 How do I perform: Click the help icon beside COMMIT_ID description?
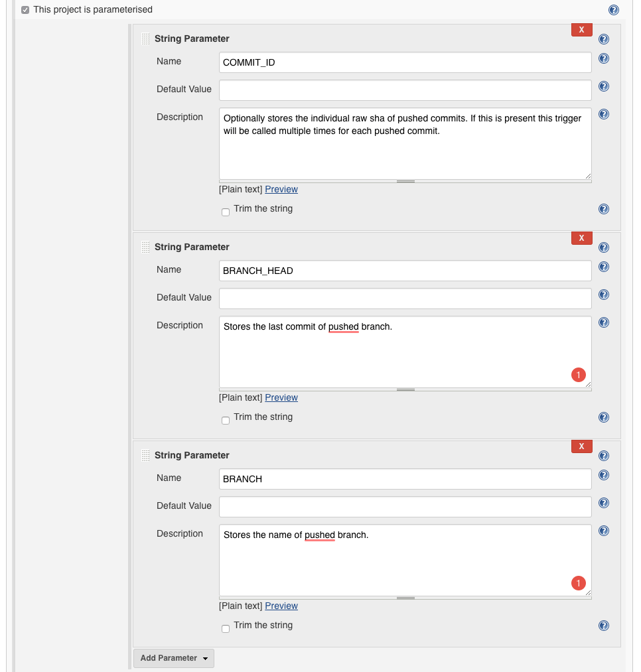603,114
